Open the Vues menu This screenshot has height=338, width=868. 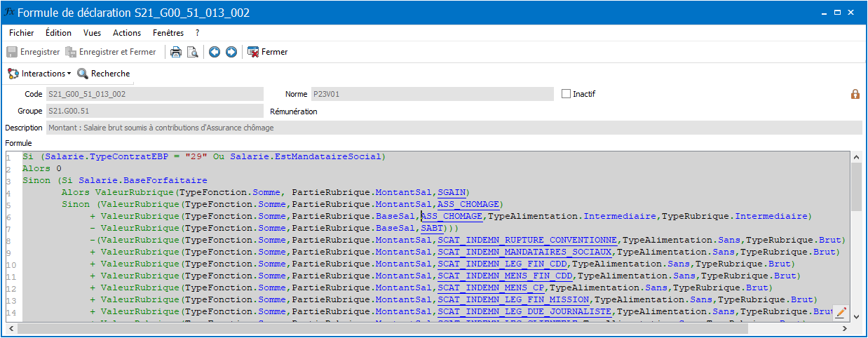[x=92, y=32]
